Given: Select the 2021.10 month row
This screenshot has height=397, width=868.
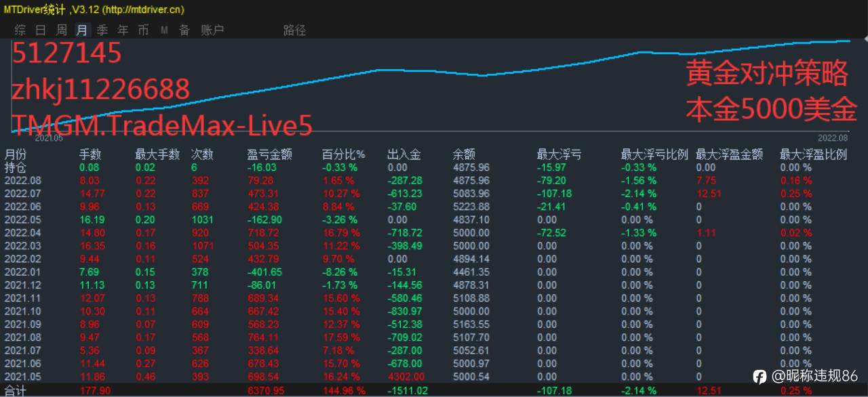Looking at the screenshot, I should pyautogui.click(x=434, y=312).
